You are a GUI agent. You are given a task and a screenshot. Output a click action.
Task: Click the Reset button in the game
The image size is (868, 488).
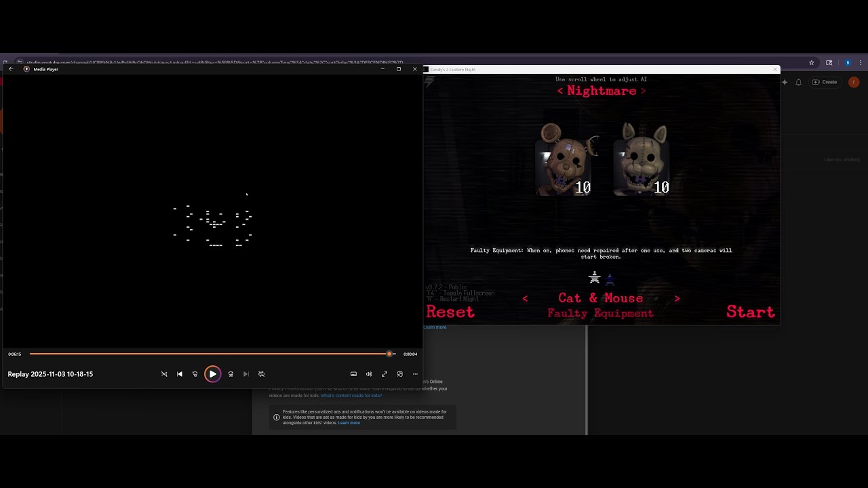pyautogui.click(x=450, y=312)
